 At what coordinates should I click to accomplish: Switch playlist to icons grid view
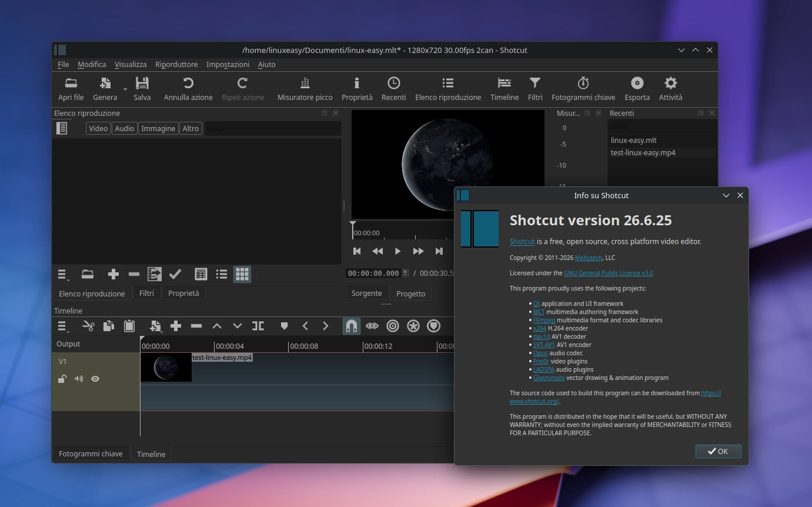[242, 274]
